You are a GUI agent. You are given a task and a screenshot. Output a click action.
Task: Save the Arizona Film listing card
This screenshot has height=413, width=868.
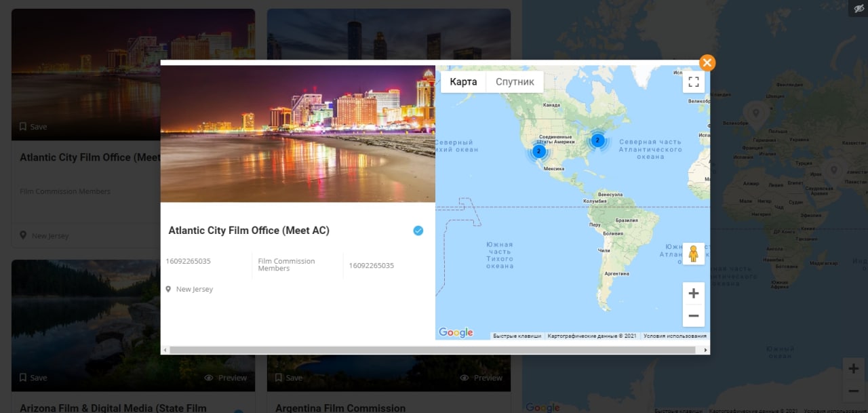coord(33,378)
